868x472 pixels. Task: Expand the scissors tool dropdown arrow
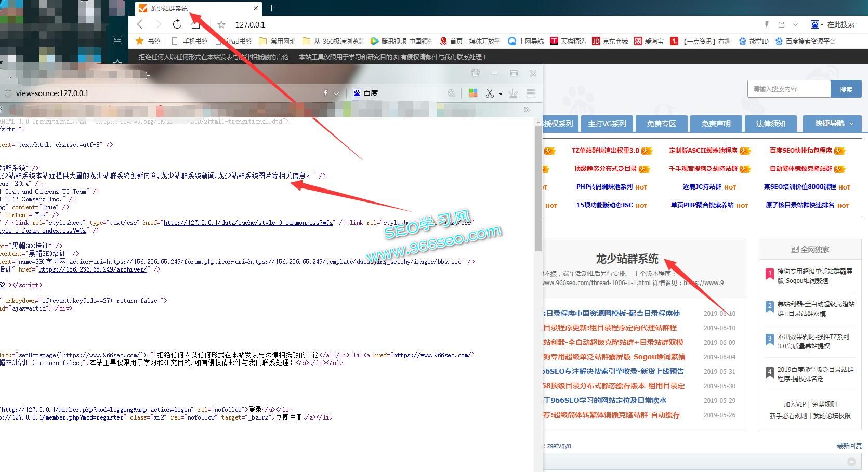click(501, 94)
